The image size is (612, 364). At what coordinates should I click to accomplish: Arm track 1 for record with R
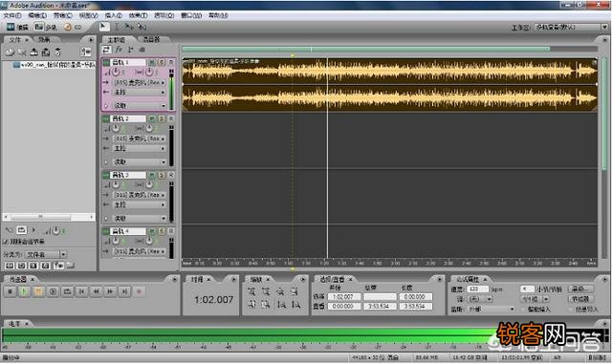pyautogui.click(x=171, y=62)
